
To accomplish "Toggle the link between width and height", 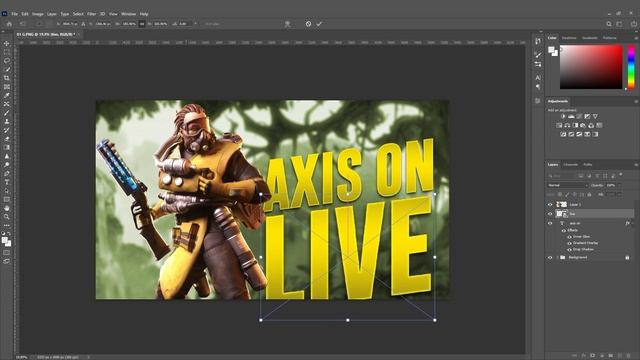I will click(142, 24).
